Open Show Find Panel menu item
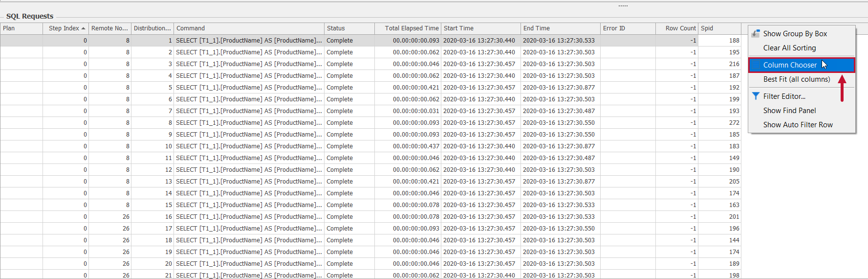Image resolution: width=868 pixels, height=279 pixels. (789, 111)
